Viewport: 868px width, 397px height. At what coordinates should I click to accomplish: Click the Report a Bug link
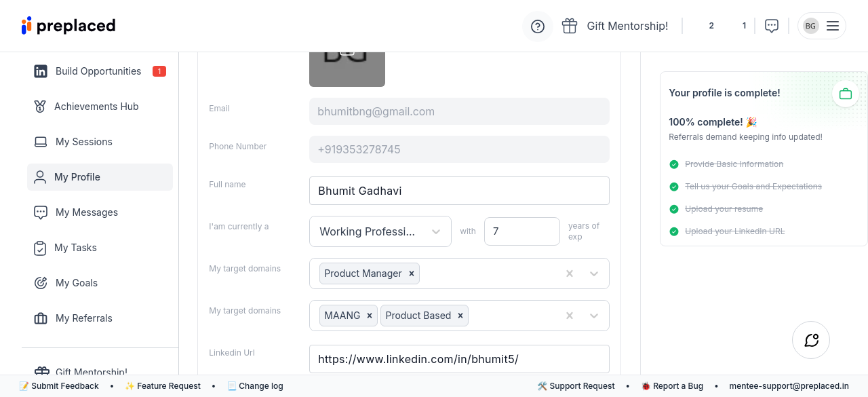pos(673,386)
